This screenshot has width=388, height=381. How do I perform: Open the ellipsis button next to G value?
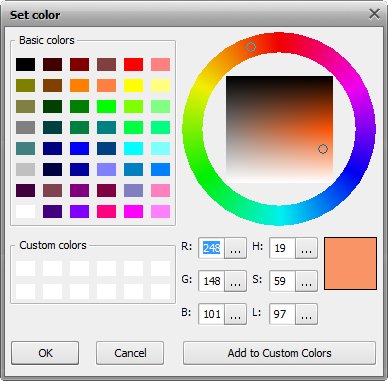click(235, 281)
